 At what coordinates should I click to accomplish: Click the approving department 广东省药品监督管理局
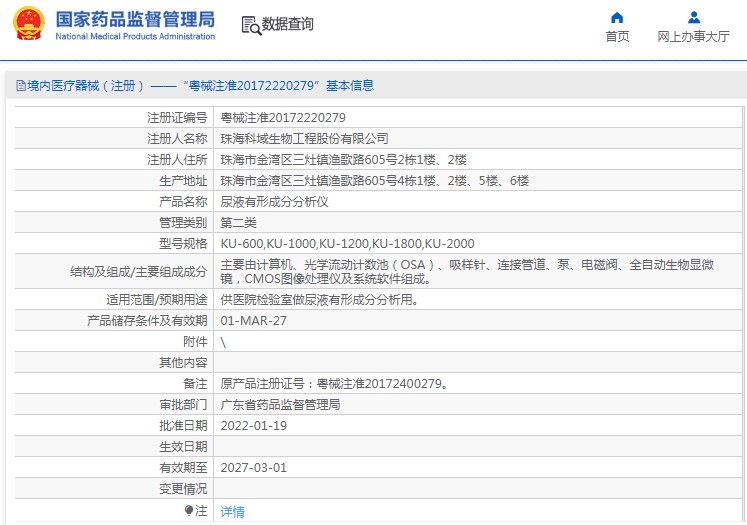(x=280, y=404)
